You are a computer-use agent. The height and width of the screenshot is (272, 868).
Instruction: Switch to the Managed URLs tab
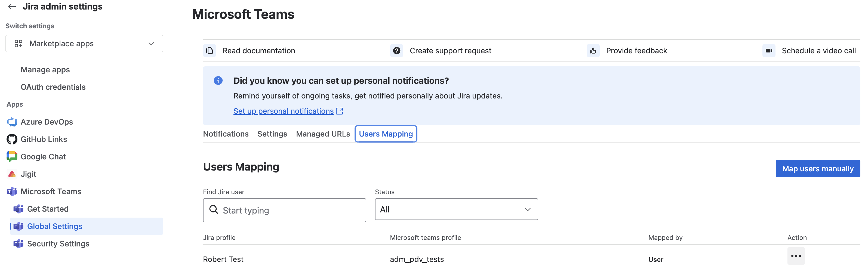point(323,134)
